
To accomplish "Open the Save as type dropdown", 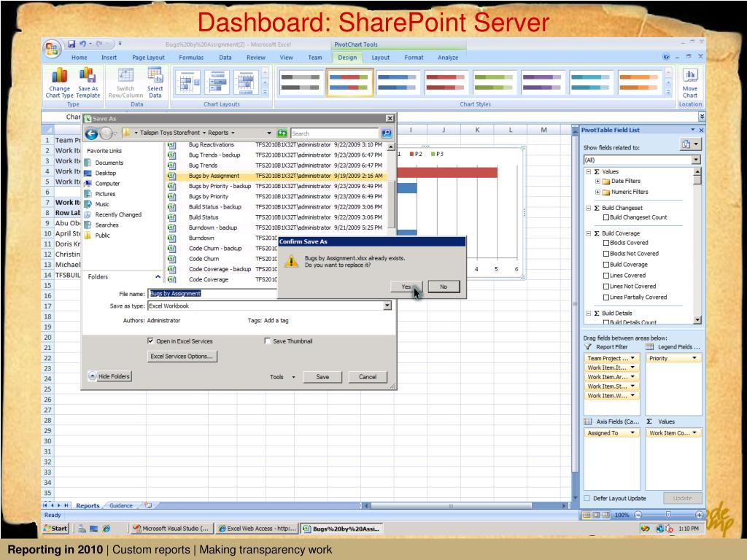I will click(x=387, y=306).
